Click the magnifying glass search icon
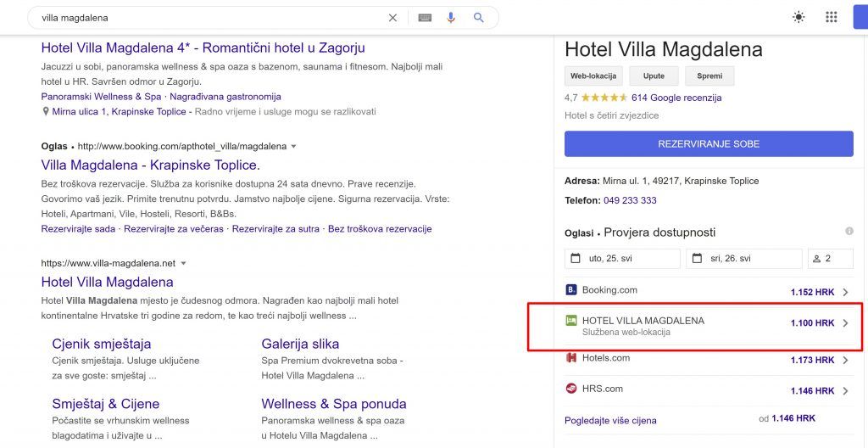Screen dimensions: 868x448 click(x=479, y=18)
